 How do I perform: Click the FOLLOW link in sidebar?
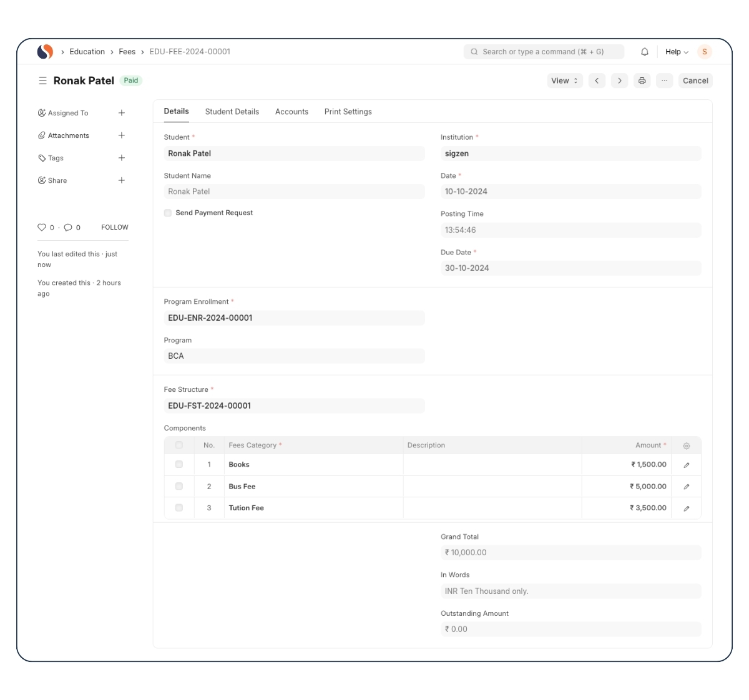tap(115, 227)
